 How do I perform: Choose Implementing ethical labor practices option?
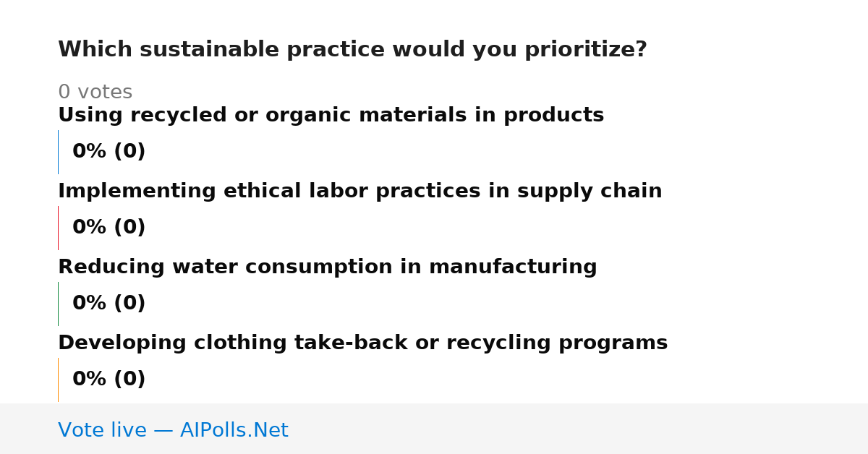tap(359, 192)
